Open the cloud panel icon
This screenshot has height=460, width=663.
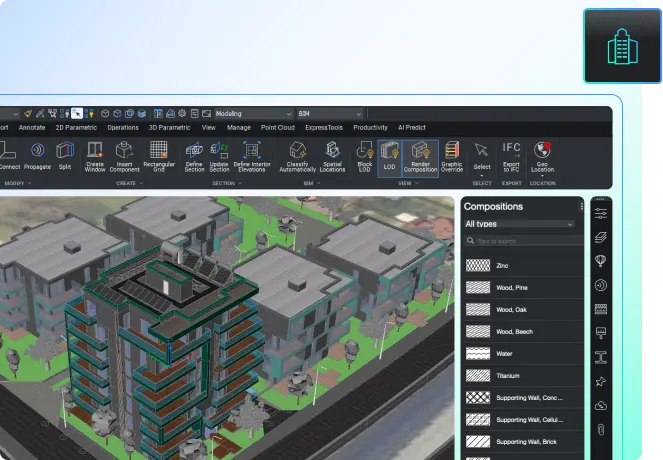click(600, 405)
